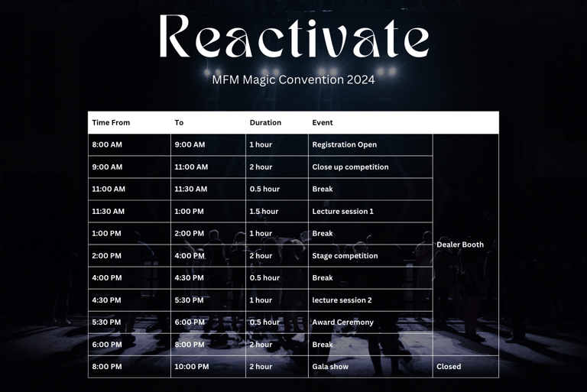Click the '1.5 hour' duration cell
Screen dimensions: 587x392
tap(277, 211)
